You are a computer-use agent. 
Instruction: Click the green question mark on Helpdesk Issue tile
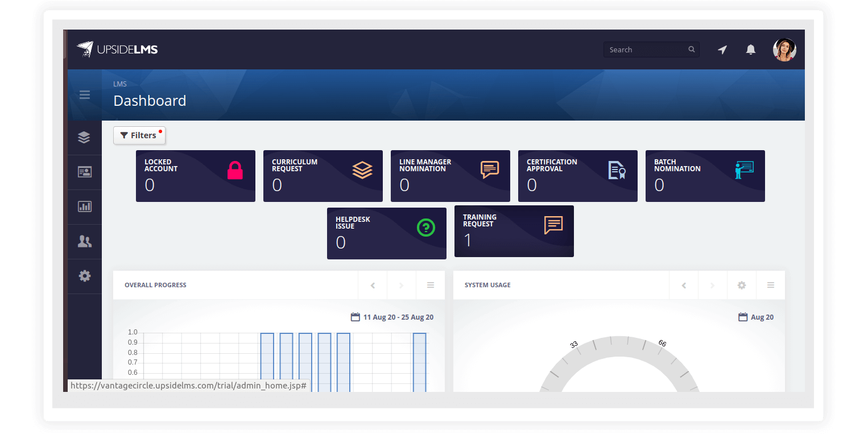pyautogui.click(x=426, y=228)
